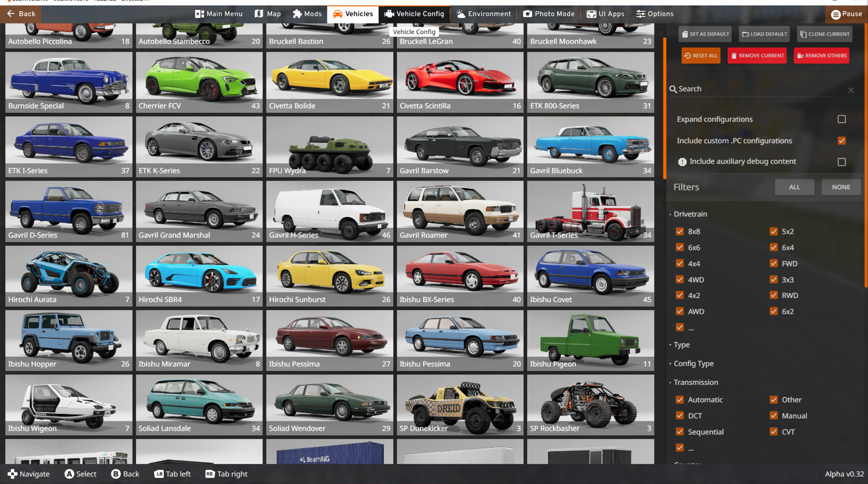This screenshot has height=484, width=868.
Task: Click SET AS DEFAULT button
Action: coord(705,34)
